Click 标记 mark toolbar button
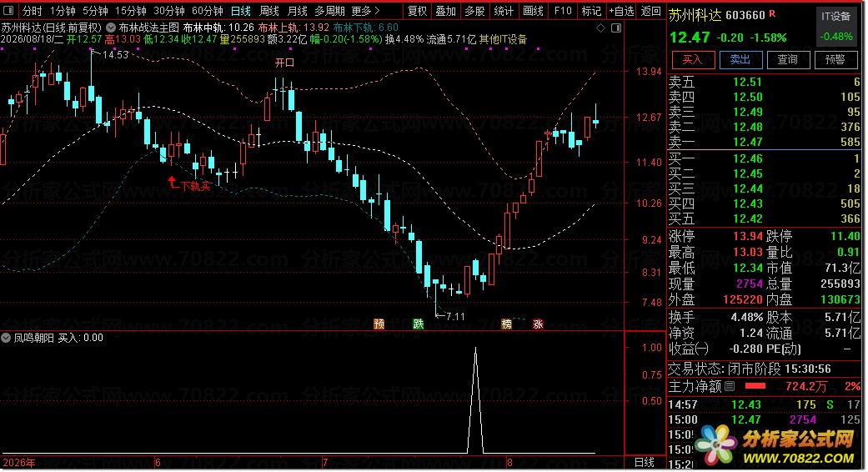 coord(591,11)
